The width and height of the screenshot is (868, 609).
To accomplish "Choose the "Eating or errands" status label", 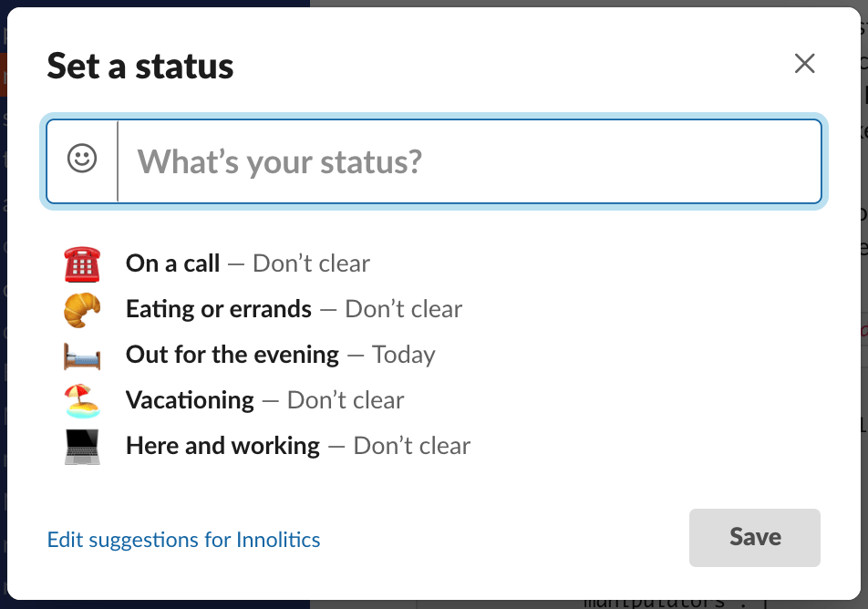I will [x=219, y=310].
